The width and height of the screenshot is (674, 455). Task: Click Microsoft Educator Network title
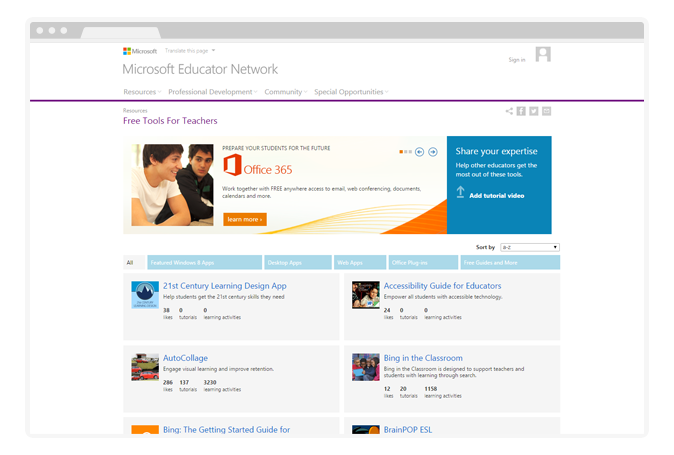[200, 69]
